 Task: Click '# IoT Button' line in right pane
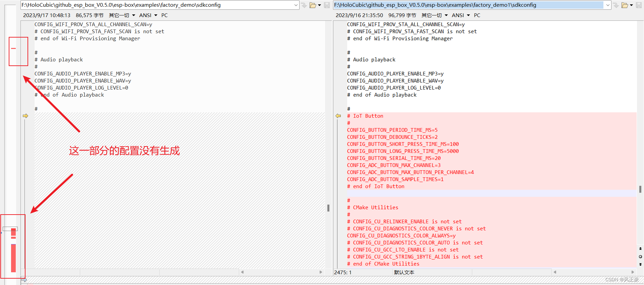tap(365, 116)
